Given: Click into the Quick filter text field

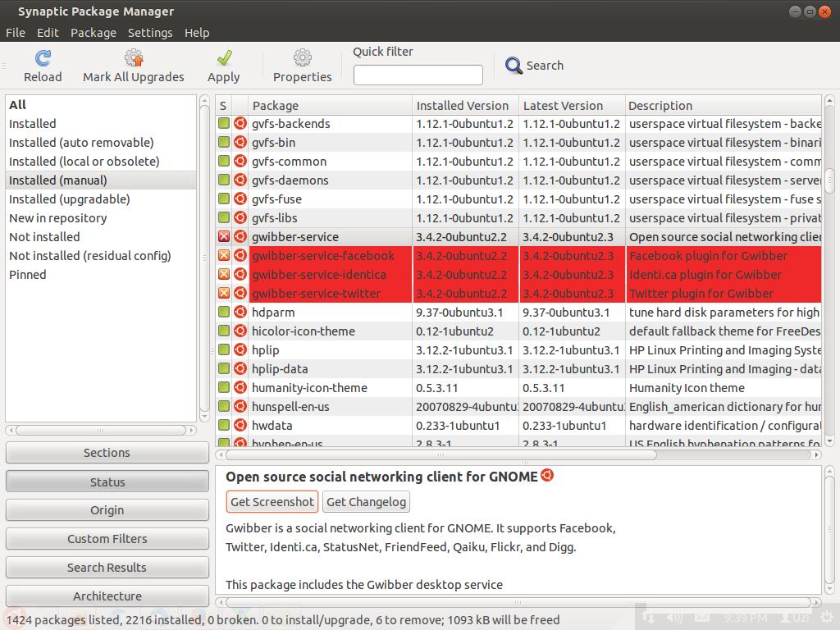Looking at the screenshot, I should pyautogui.click(x=418, y=75).
